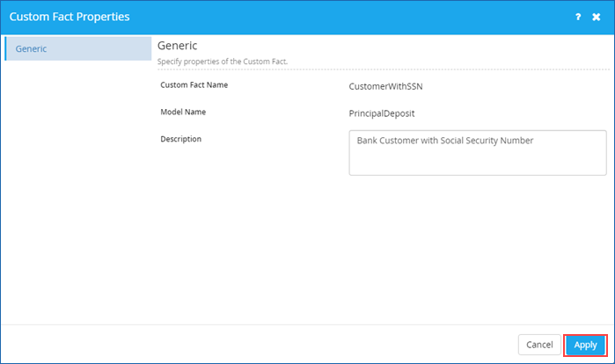Select the Generic sidebar tab
The width and height of the screenshot is (615, 364).
click(78, 48)
